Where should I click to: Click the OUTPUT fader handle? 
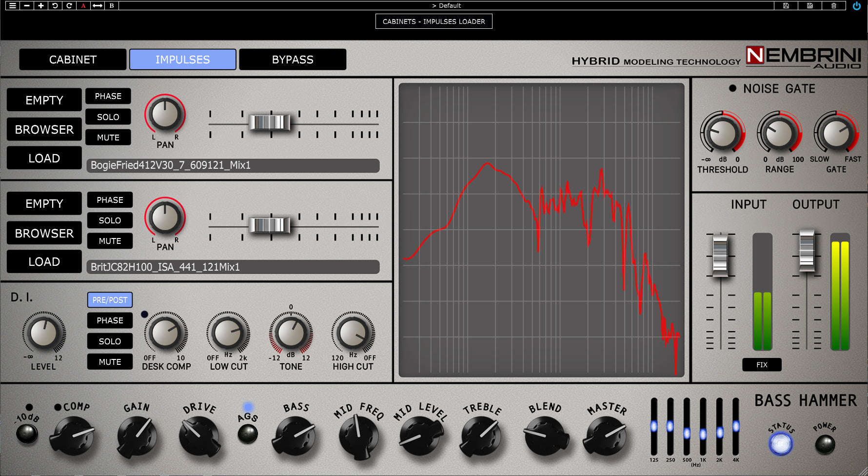(x=807, y=250)
